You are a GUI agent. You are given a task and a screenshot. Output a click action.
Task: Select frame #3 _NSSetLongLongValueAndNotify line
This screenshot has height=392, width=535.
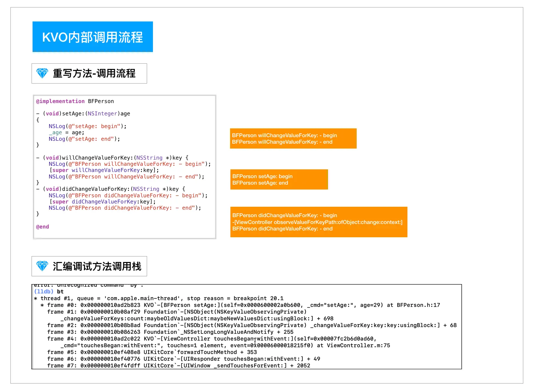click(x=170, y=332)
